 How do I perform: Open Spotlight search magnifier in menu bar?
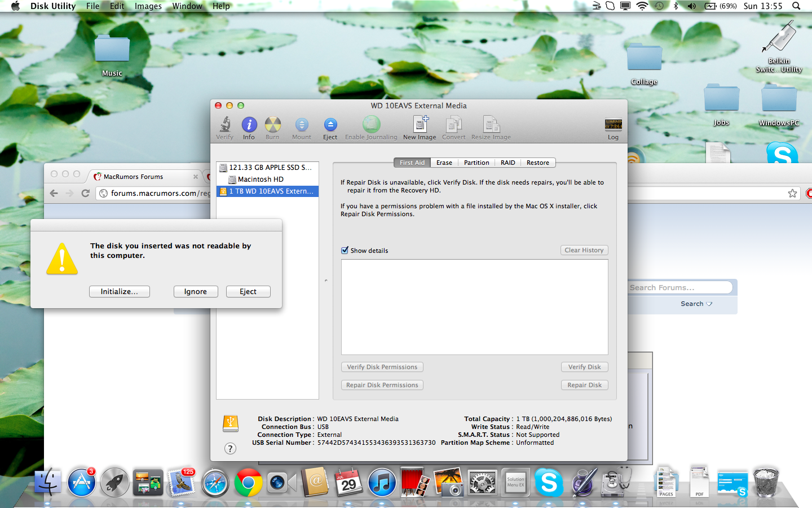click(796, 6)
